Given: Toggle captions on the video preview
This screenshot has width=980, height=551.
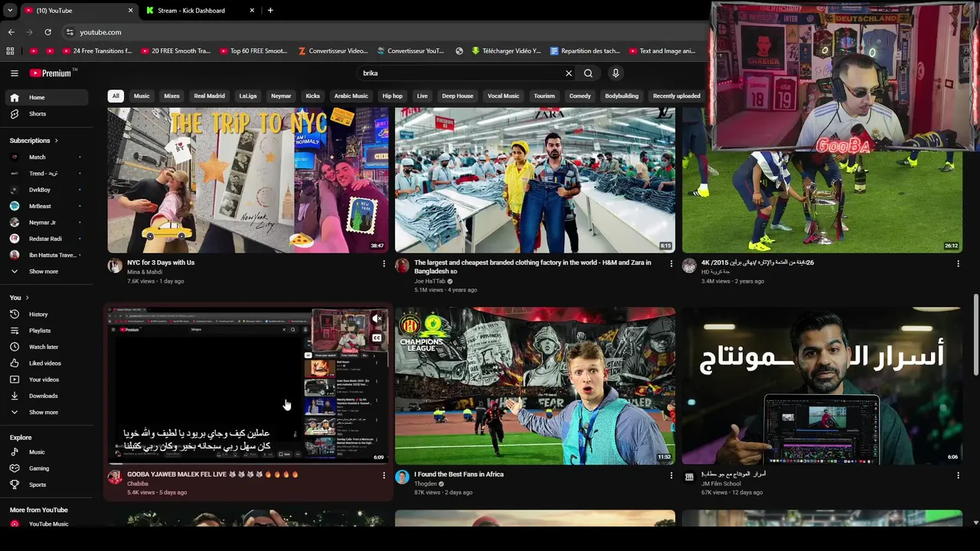Looking at the screenshot, I should 377,337.
